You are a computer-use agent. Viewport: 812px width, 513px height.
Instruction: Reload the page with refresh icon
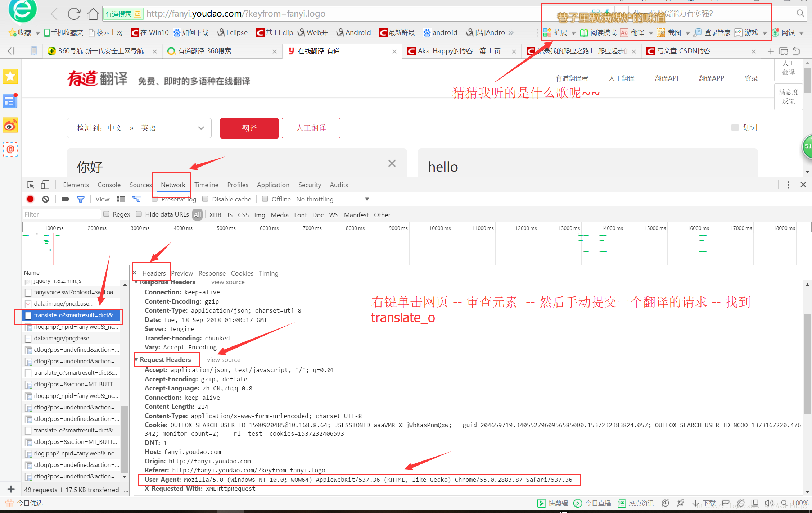[x=74, y=14]
